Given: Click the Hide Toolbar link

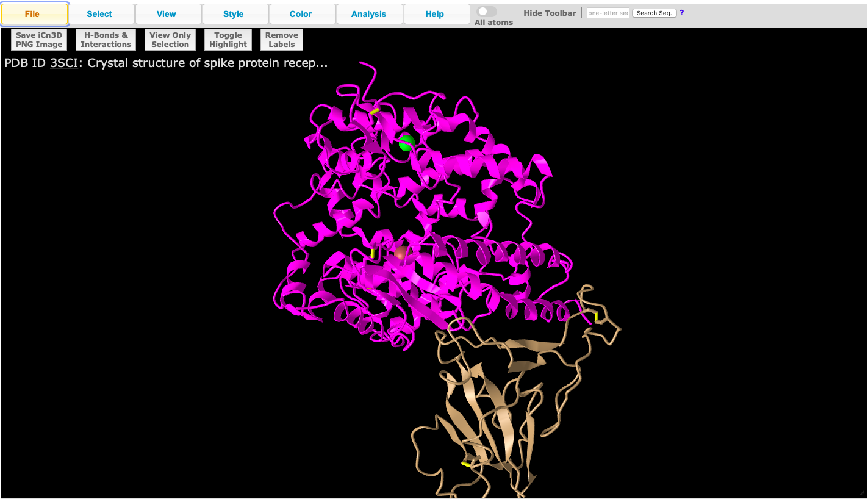Looking at the screenshot, I should coord(549,13).
